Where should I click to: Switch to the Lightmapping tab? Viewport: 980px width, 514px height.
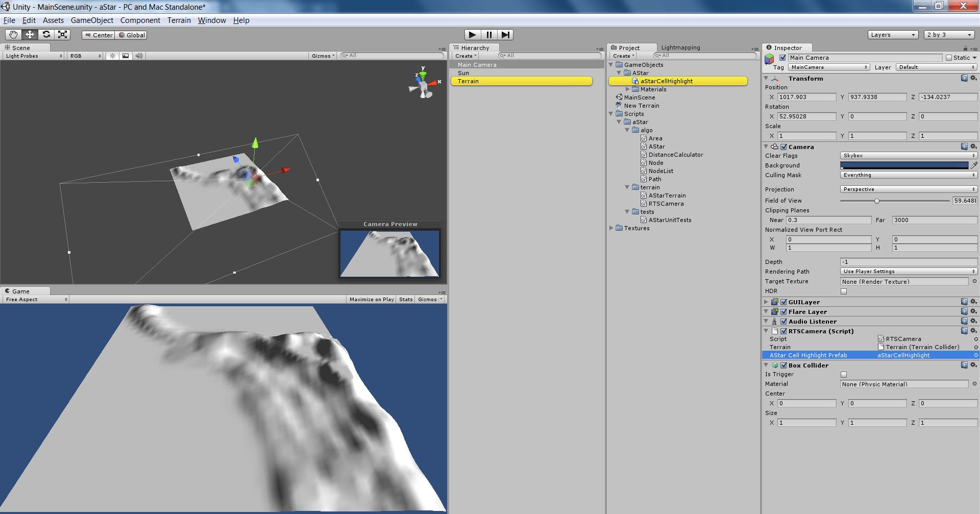680,47
